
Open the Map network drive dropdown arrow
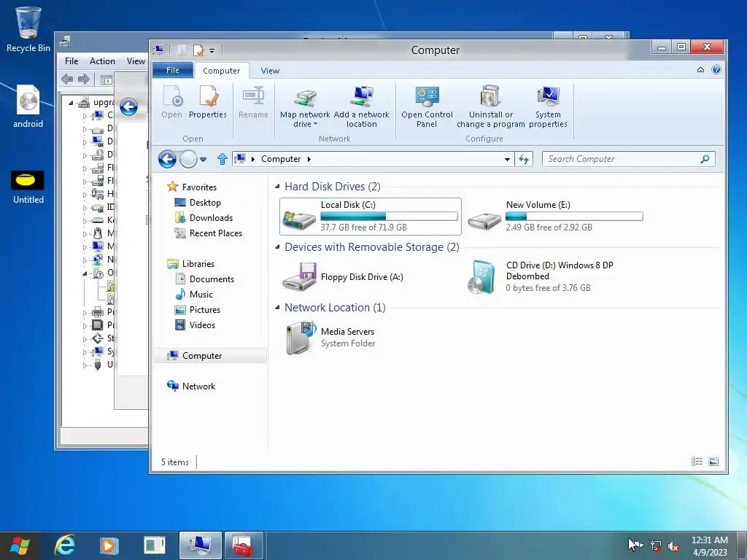pos(315,124)
